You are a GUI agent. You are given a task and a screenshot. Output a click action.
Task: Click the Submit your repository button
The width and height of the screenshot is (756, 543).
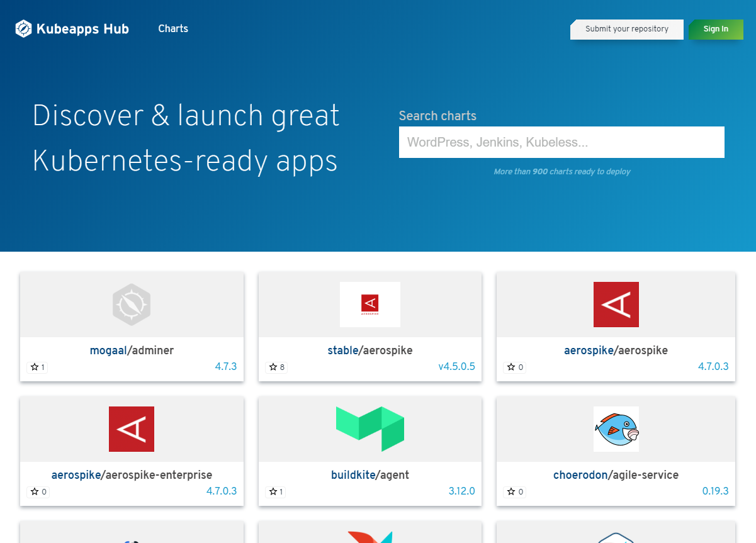[x=627, y=29]
